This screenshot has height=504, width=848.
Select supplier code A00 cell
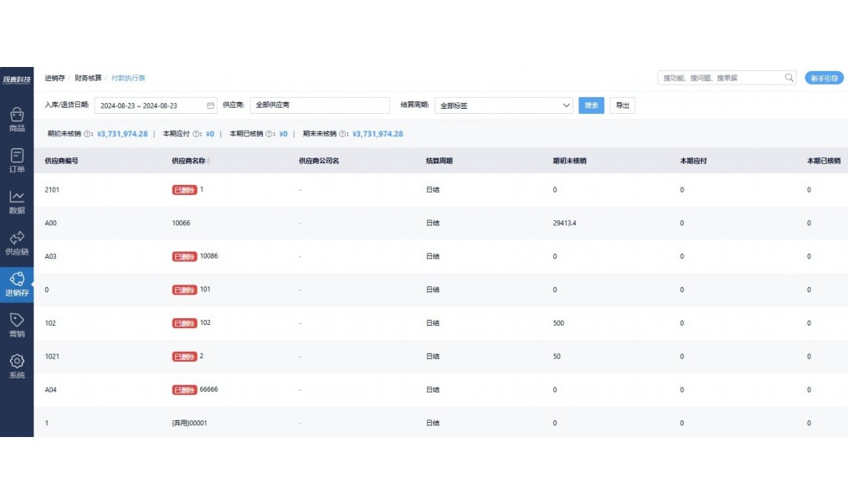(50, 223)
